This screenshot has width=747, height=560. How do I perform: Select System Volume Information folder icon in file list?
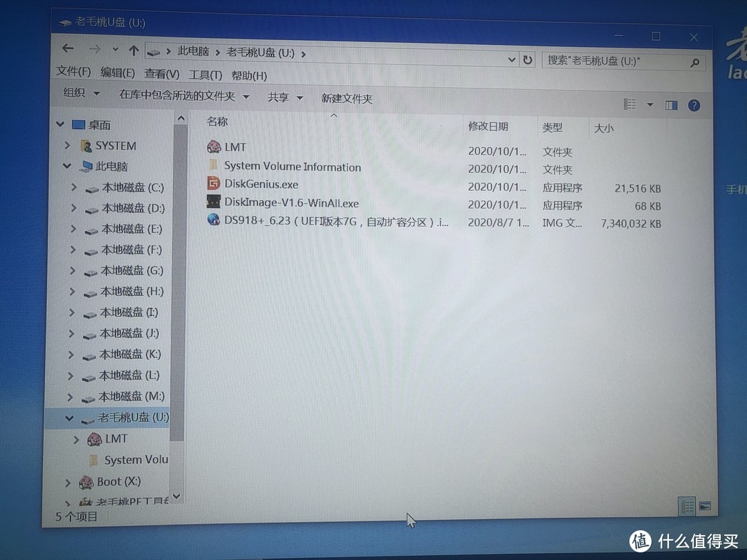click(x=214, y=165)
